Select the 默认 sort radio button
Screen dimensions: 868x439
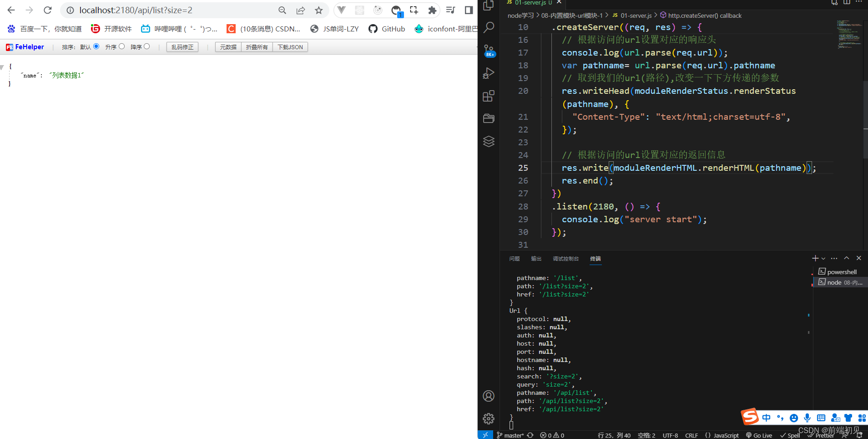click(x=96, y=46)
